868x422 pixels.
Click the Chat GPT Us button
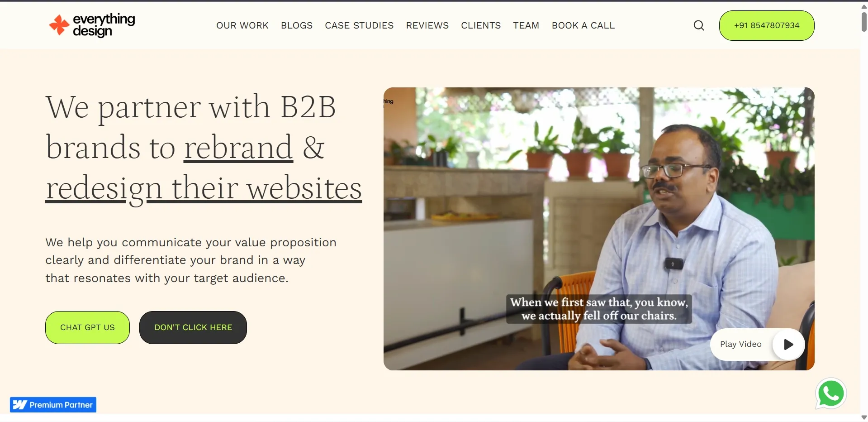(87, 327)
